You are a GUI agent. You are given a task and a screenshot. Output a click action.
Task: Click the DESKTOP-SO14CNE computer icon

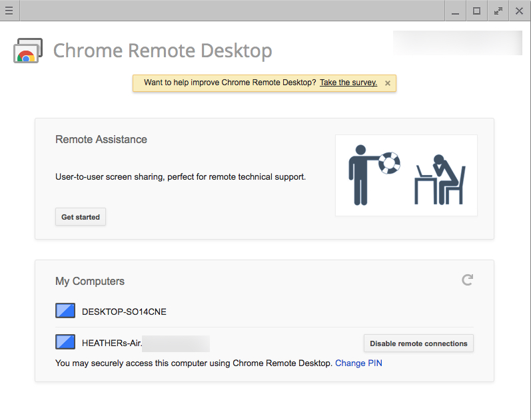pyautogui.click(x=65, y=311)
